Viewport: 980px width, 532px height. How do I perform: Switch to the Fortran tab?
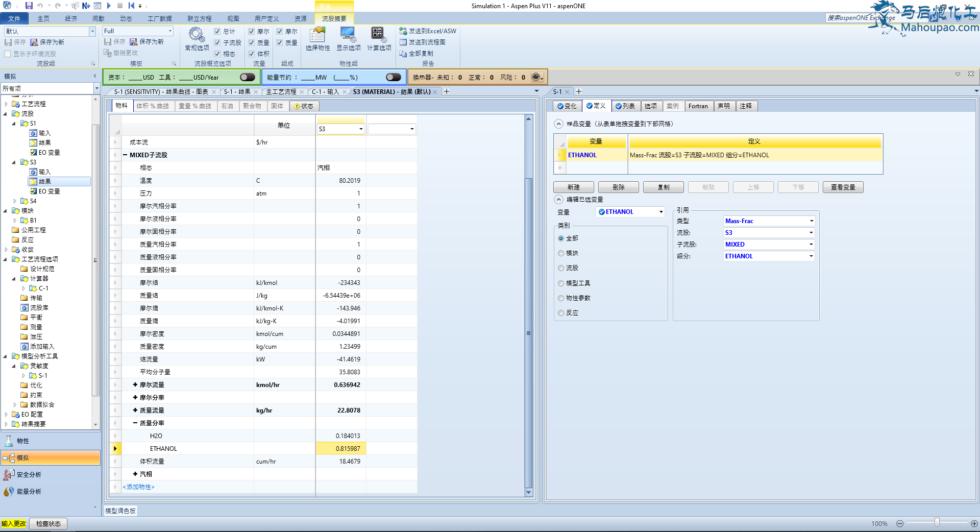pos(698,106)
